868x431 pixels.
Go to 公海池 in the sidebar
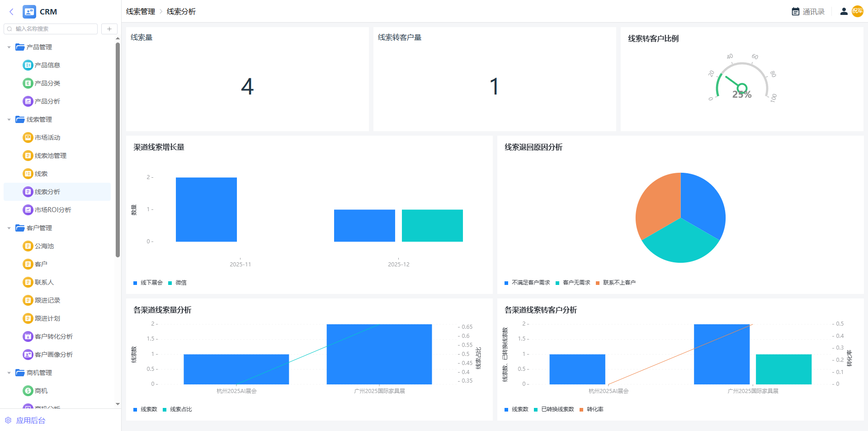click(44, 246)
